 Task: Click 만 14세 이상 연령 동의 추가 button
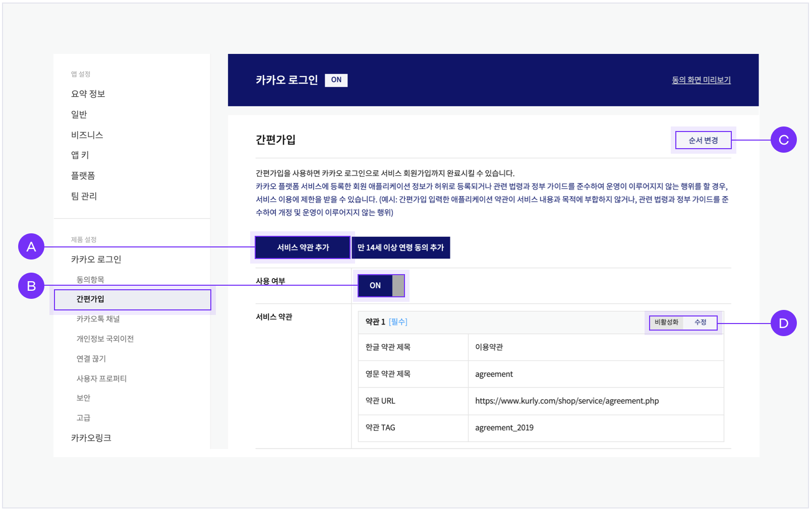pos(400,247)
